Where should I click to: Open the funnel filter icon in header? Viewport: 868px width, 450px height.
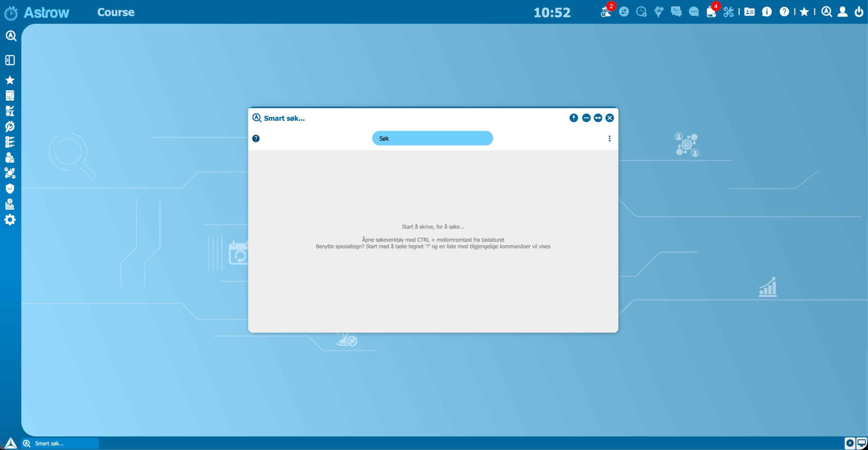(658, 12)
